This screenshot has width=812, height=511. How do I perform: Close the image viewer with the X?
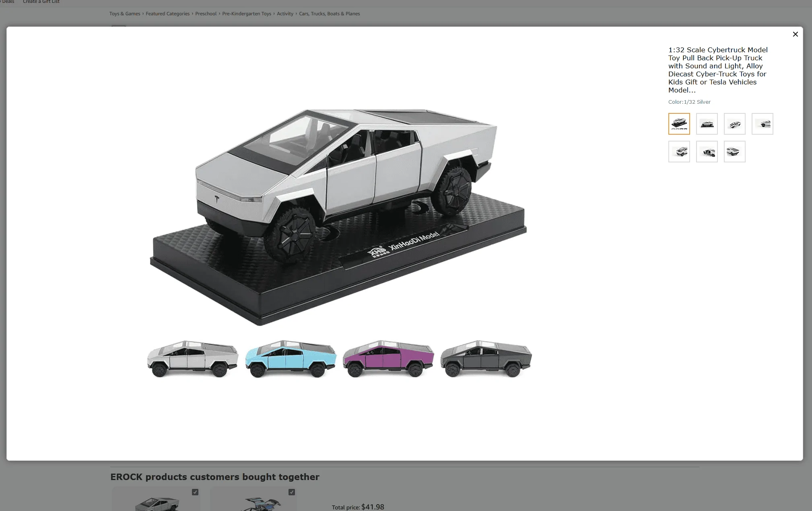tap(795, 34)
